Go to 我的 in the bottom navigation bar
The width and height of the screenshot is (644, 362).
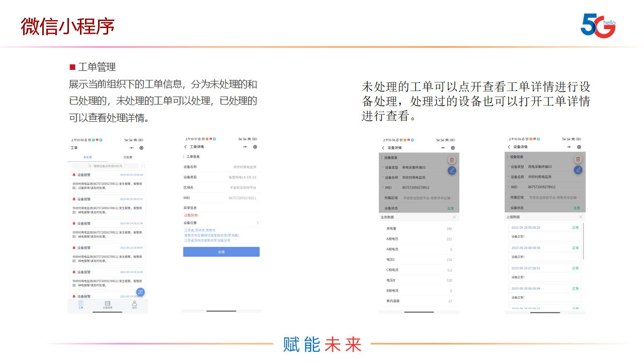coord(134,304)
